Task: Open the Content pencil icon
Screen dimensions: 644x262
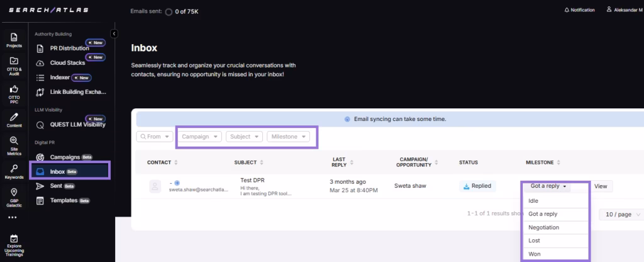Action: coord(14,120)
